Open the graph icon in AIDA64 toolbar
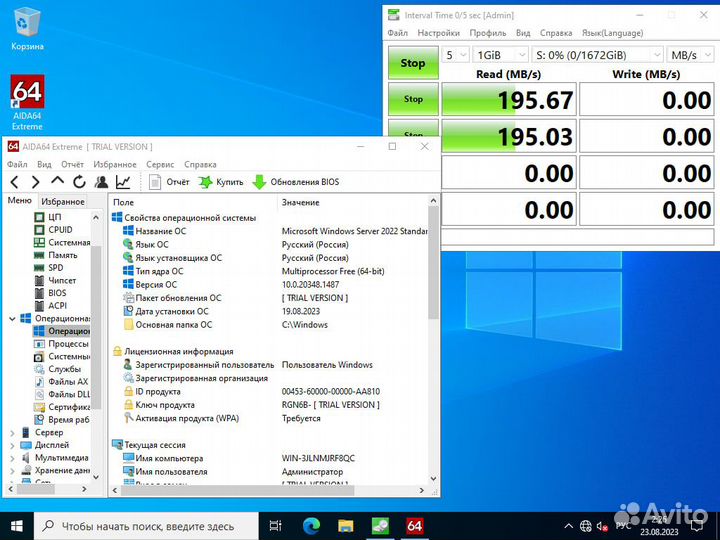 [x=123, y=182]
